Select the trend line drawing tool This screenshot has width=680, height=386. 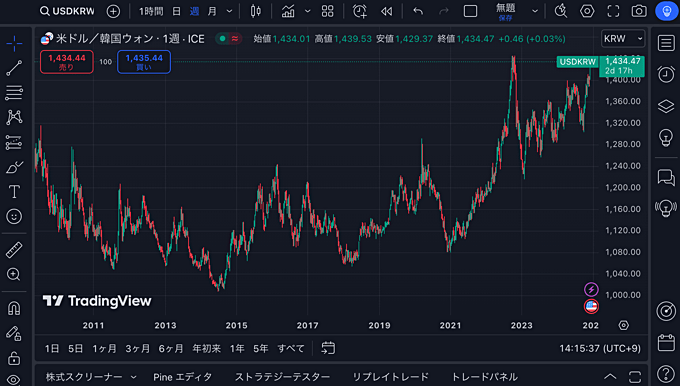pos(14,68)
